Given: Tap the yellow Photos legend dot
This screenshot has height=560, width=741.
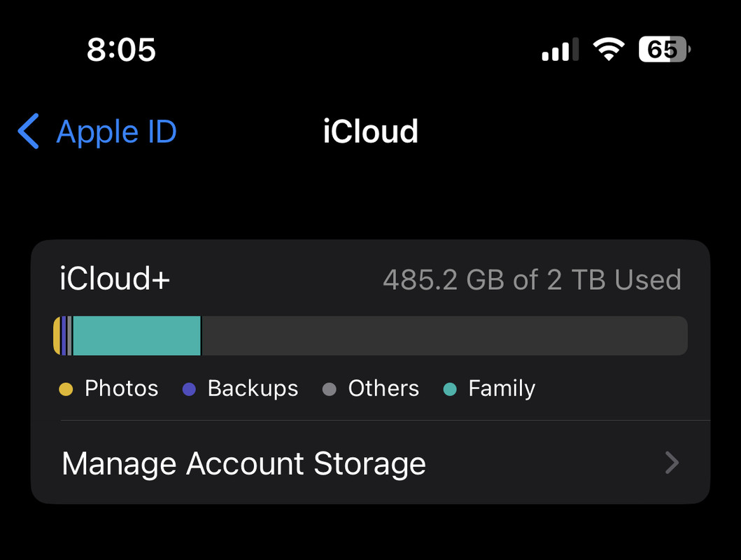Looking at the screenshot, I should 66,389.
